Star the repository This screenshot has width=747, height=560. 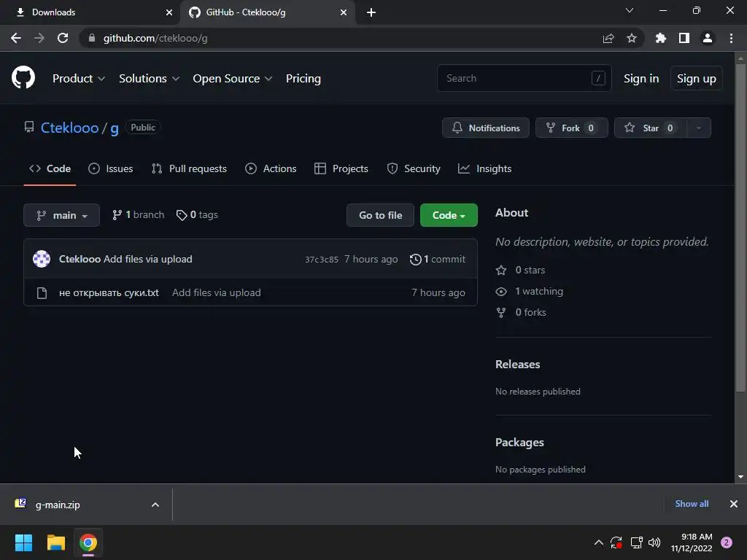[x=650, y=128]
